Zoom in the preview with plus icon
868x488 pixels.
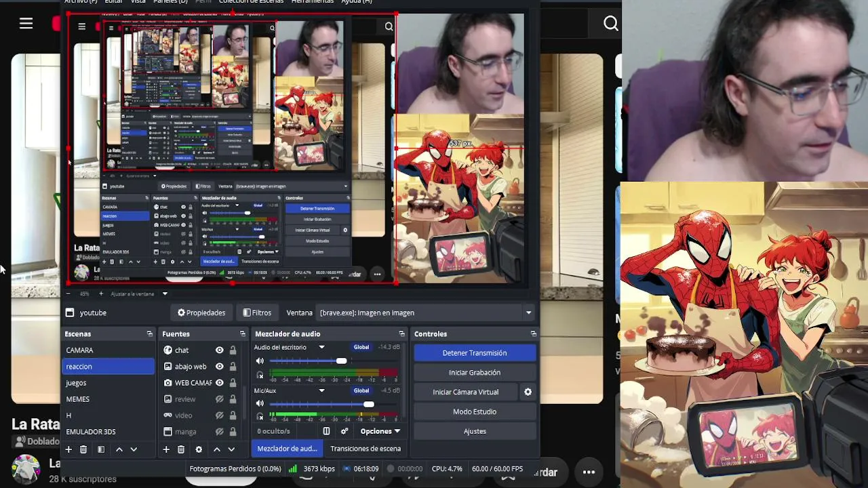(101, 294)
